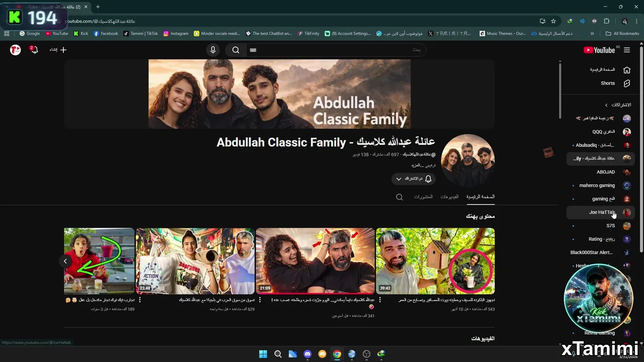Open the 23:48 market video thumbnail
Viewport: 644px width, 362px height.
tap(195, 261)
